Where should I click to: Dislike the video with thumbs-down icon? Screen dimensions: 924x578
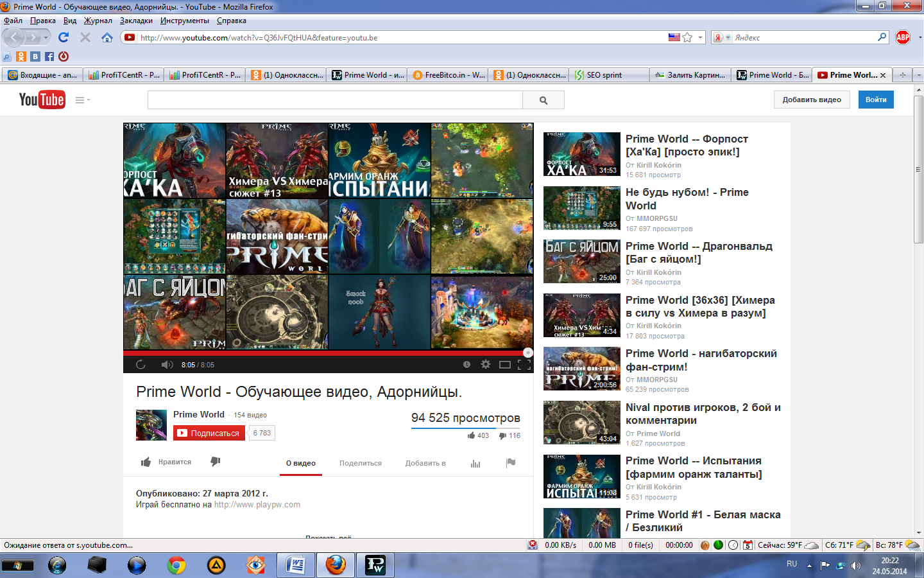216,462
